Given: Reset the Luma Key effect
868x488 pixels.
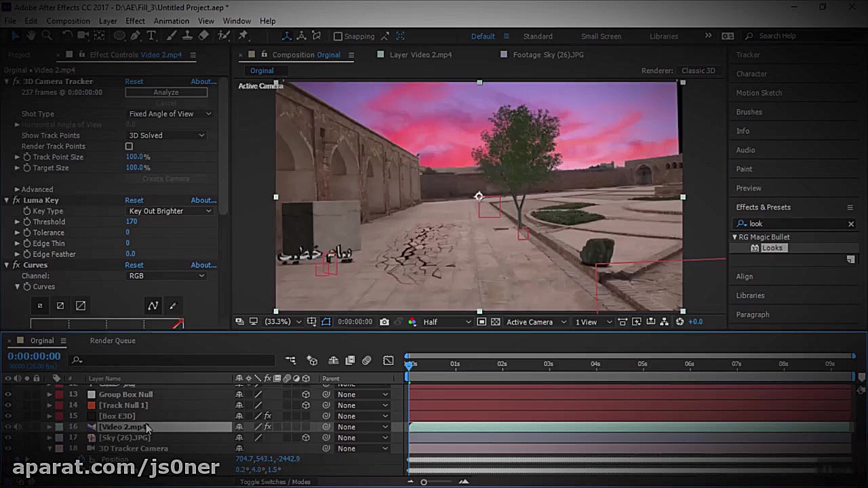Looking at the screenshot, I should point(134,201).
